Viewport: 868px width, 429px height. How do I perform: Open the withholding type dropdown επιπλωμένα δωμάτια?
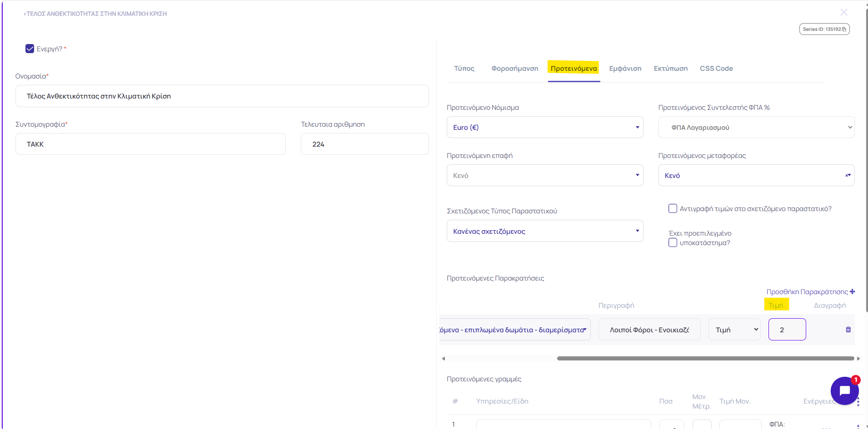515,330
